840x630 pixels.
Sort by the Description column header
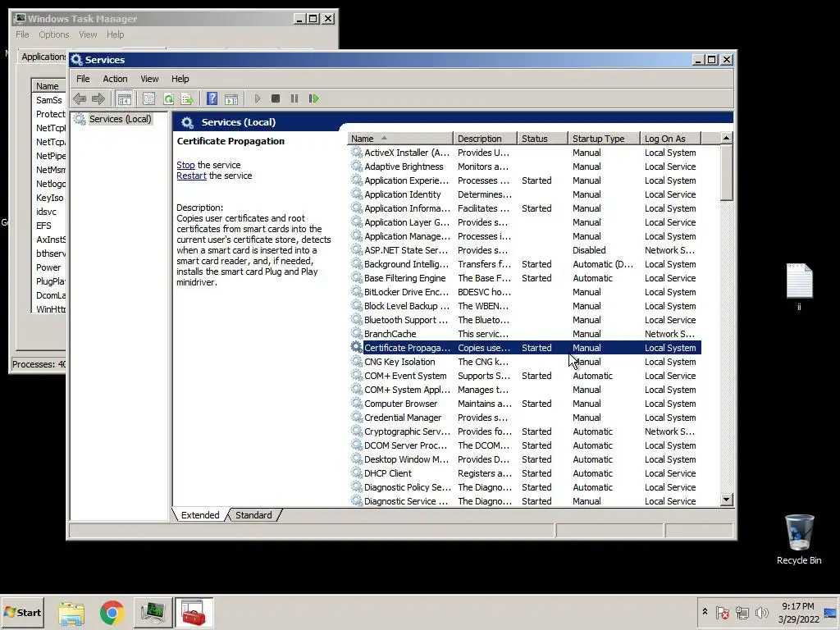[x=485, y=138]
